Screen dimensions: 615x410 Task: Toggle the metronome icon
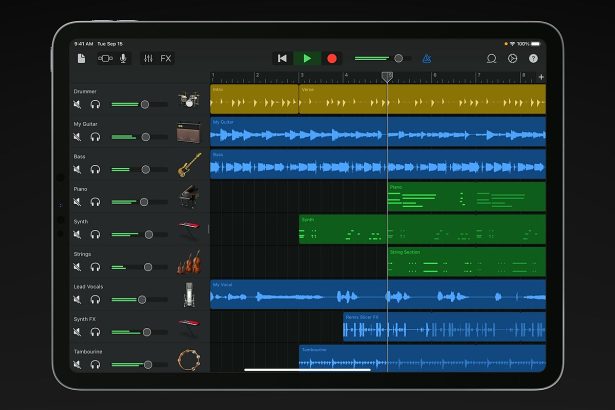click(427, 58)
